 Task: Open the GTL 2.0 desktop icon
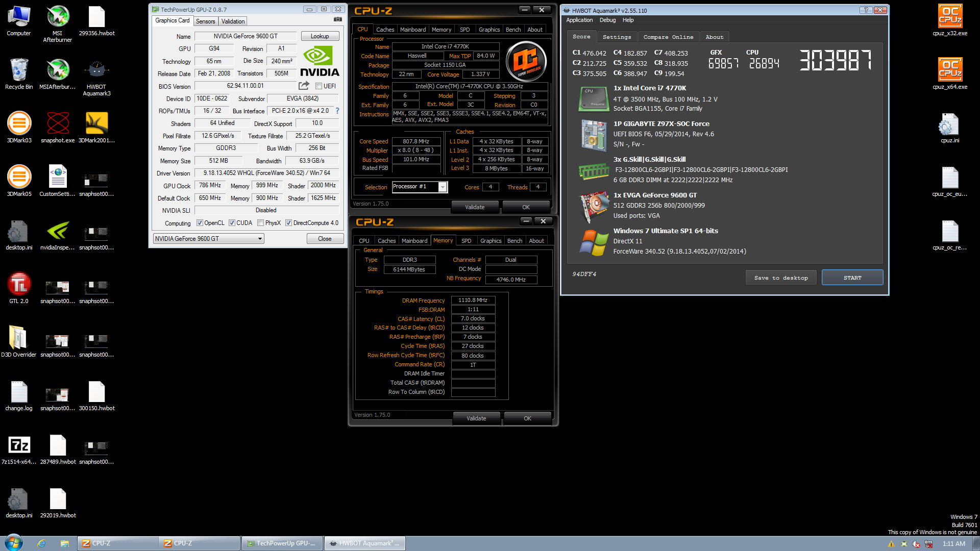19,288
